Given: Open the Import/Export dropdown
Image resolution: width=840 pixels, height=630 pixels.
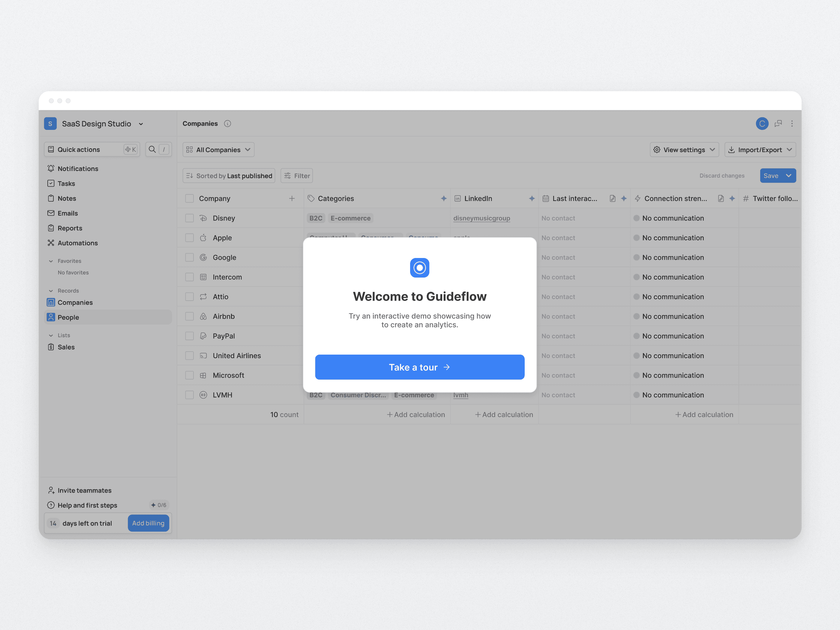Looking at the screenshot, I should (x=760, y=150).
